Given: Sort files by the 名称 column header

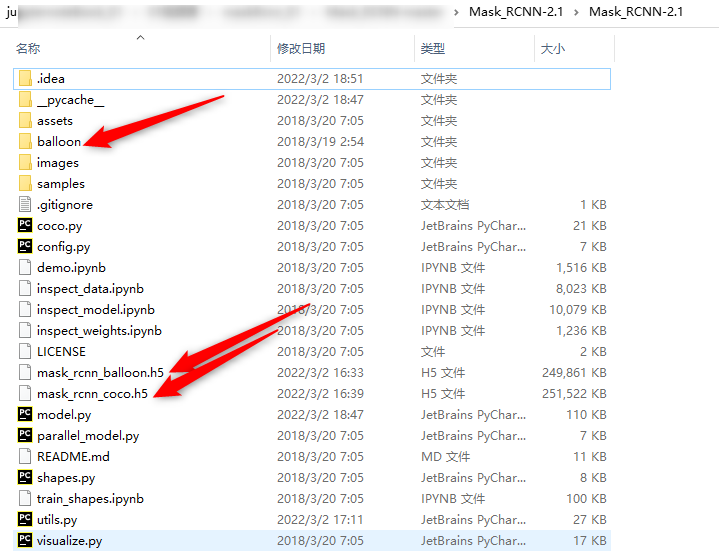Looking at the screenshot, I should click(28, 48).
